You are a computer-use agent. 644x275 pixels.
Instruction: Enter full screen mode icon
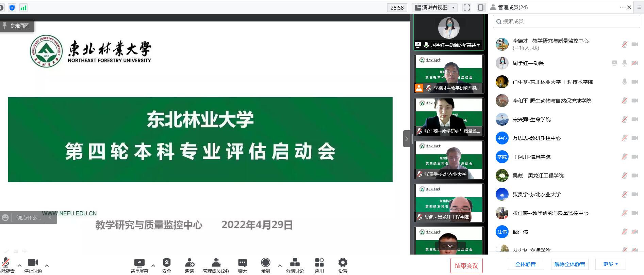[x=467, y=7]
